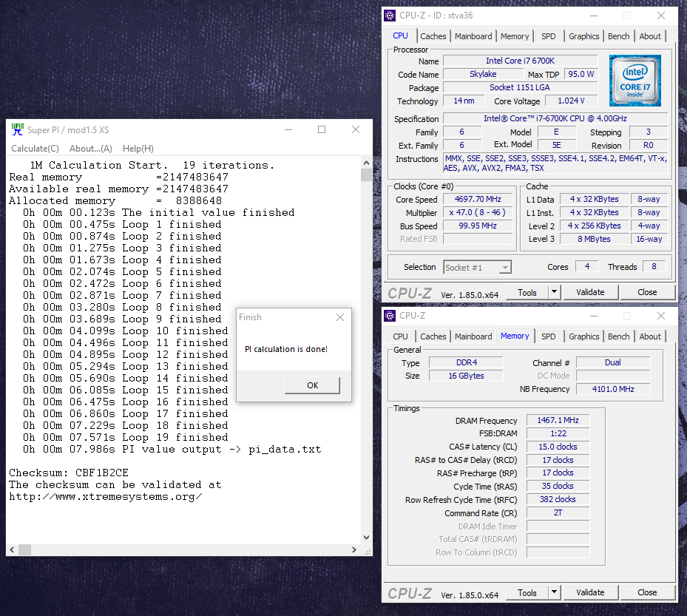Click the processor name Intel Core i7 6700K
The height and width of the screenshot is (616, 687).
[520, 61]
